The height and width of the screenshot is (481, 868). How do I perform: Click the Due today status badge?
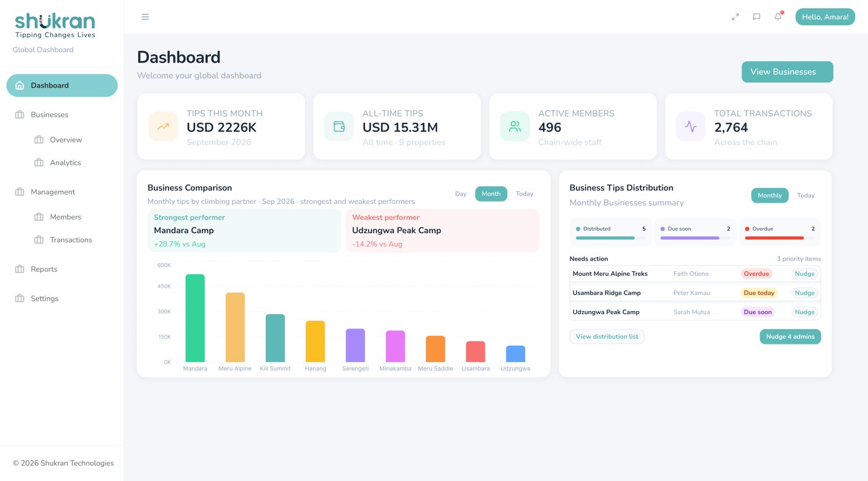tap(759, 293)
